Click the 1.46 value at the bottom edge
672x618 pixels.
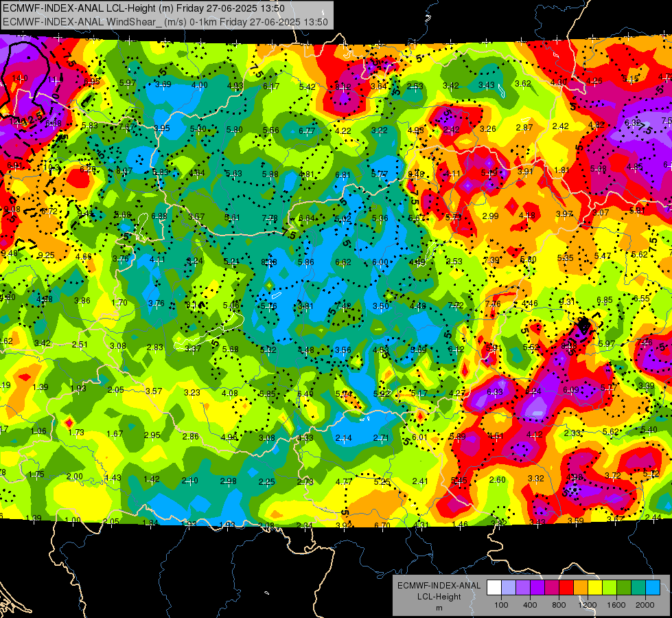point(460,524)
